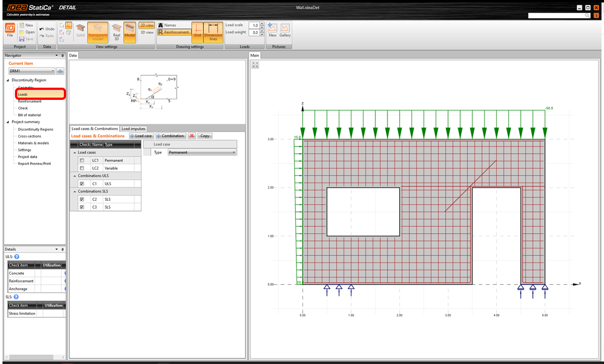The image size is (604, 364).
Task: Click the add Combination button
Action: tap(170, 136)
